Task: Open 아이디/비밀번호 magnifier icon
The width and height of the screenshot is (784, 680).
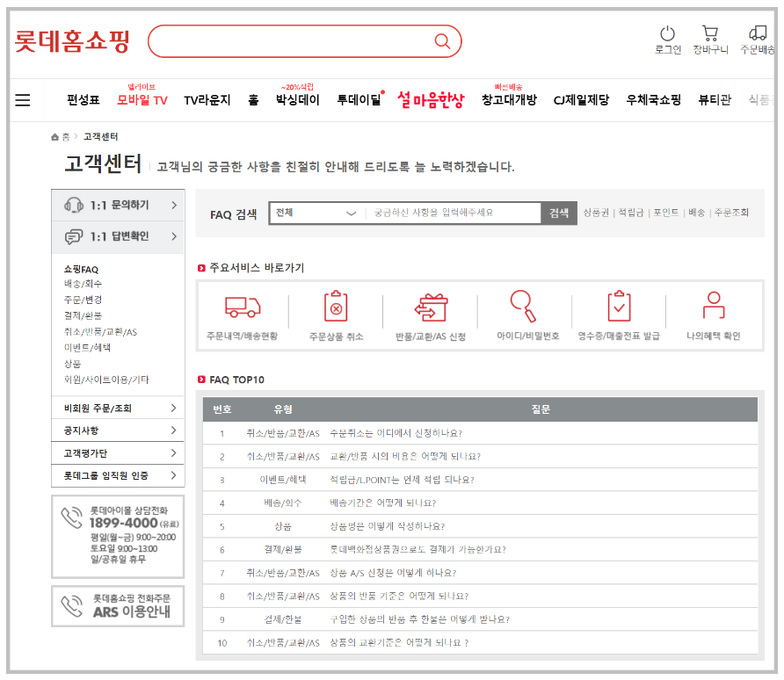Action: [x=523, y=306]
